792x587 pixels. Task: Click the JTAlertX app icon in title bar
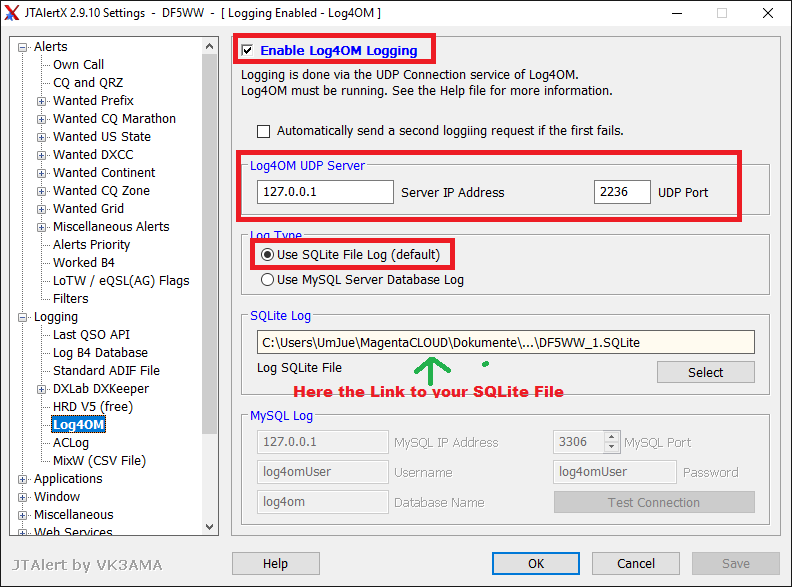coord(11,12)
